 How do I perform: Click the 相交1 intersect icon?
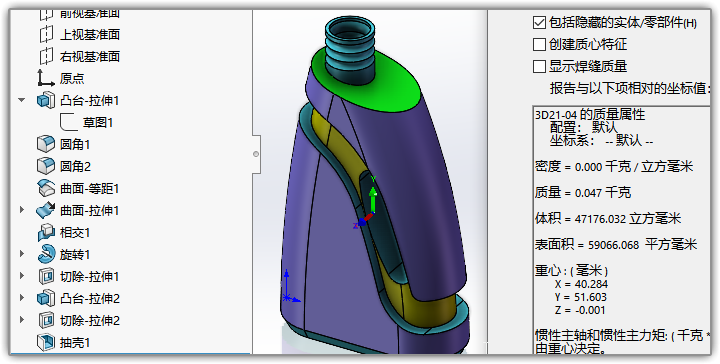[x=46, y=232]
